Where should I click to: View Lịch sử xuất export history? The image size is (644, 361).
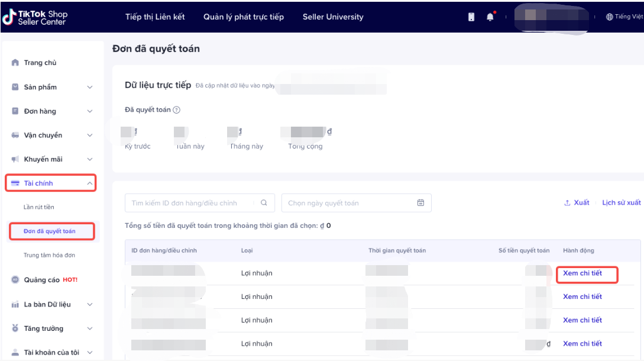click(621, 203)
